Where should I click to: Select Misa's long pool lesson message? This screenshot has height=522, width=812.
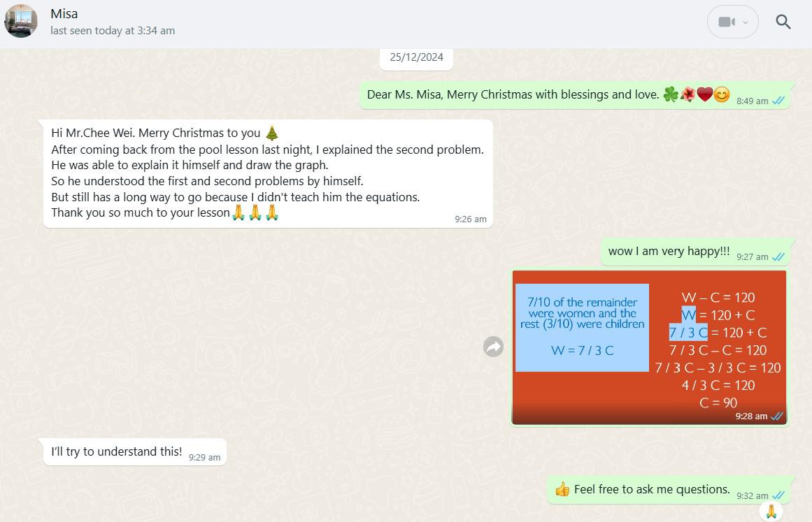click(268, 173)
